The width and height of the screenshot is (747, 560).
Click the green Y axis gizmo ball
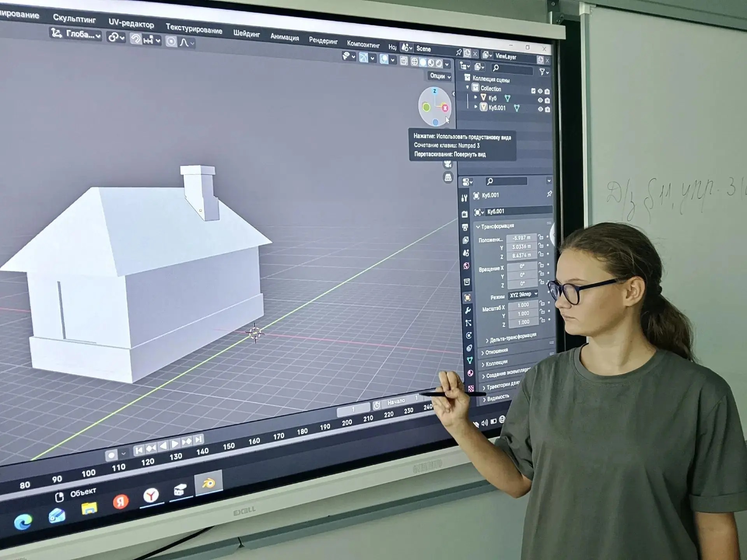(x=426, y=107)
